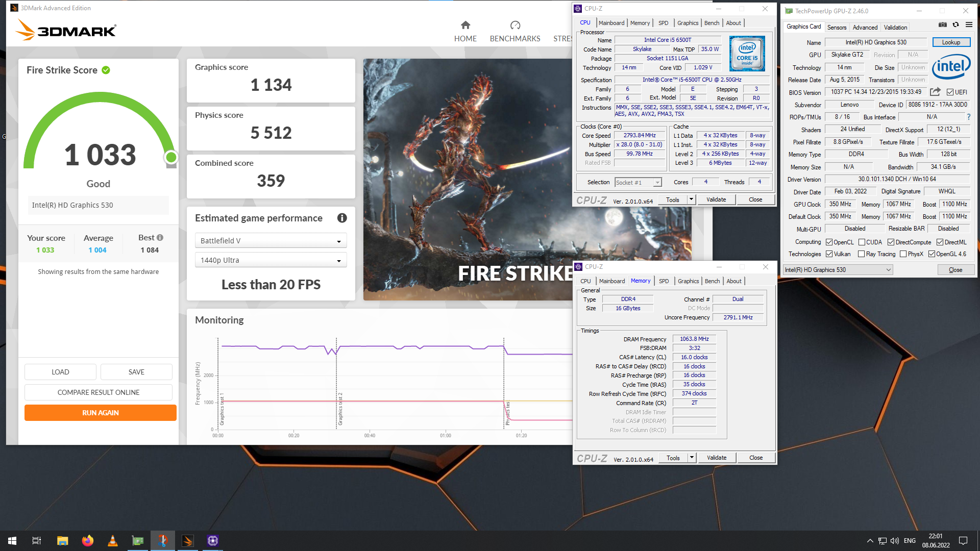The width and height of the screenshot is (980, 551).
Task: Open the Validation tab in GPU-Z
Action: [x=896, y=28]
